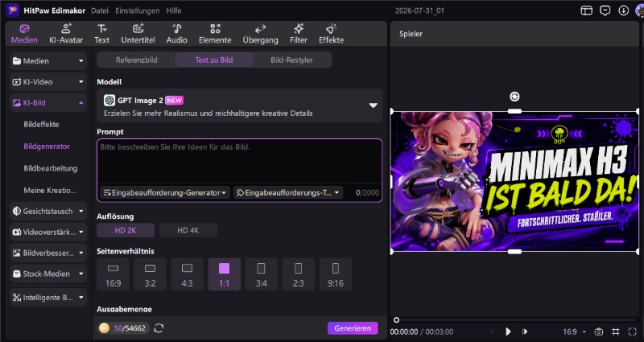Click the top center resize handle of preview

point(514,111)
